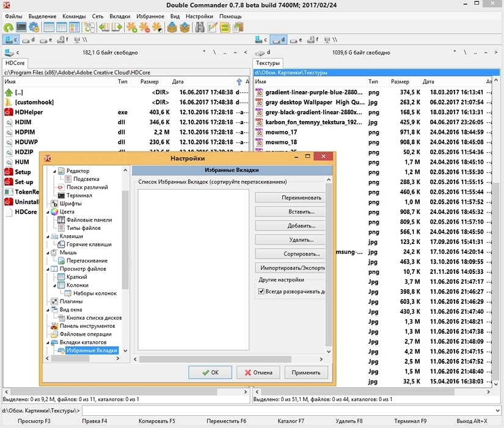The width and height of the screenshot is (504, 428).
Task: Collapse the Цвета tree node
Action: [48, 212]
